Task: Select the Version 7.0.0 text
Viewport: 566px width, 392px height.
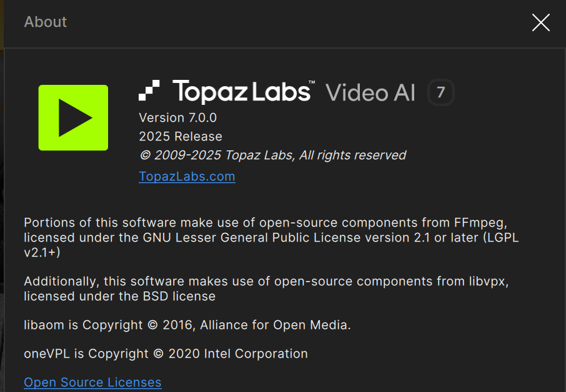Action: [178, 117]
